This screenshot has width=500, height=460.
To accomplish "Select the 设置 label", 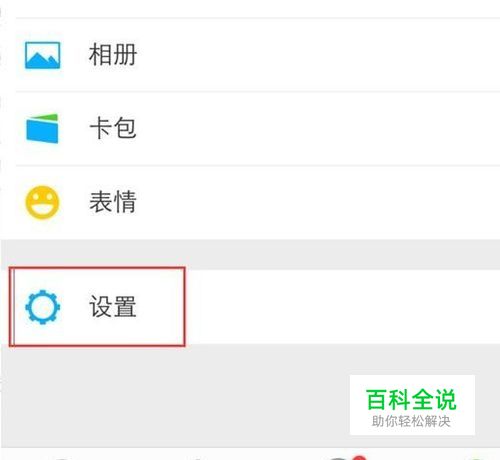I will click(113, 307).
